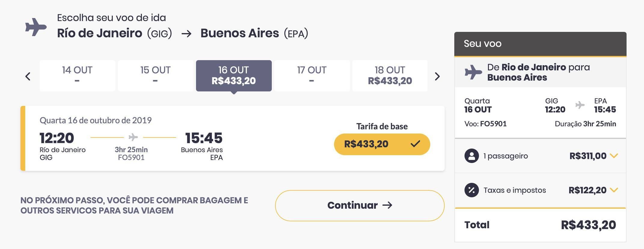Click the percent icon for Taxas e impostos
Image resolution: width=644 pixels, height=249 pixels.
[x=472, y=190]
